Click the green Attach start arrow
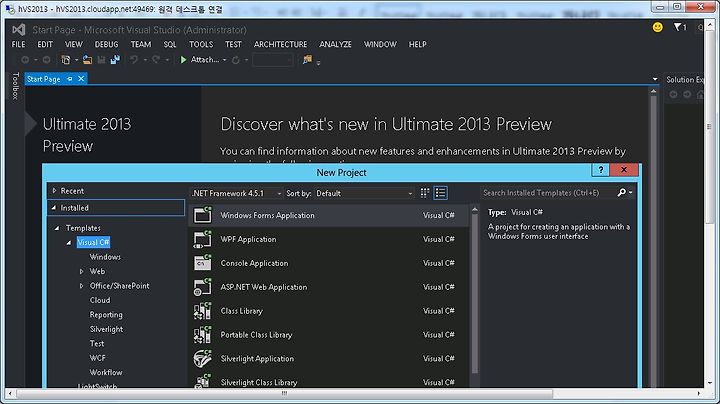Image resolution: width=720 pixels, height=404 pixels. click(183, 60)
